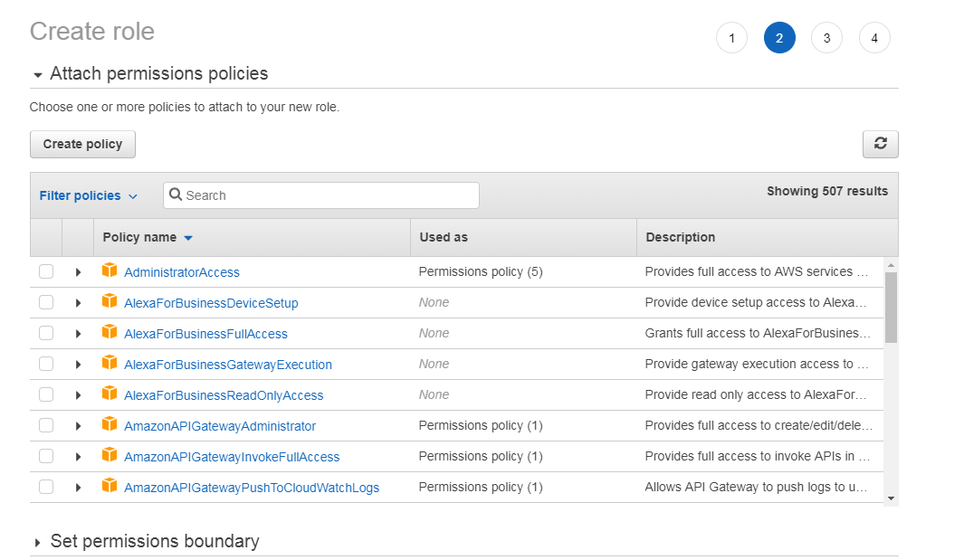This screenshot has height=560, width=964.
Task: Select the AmazonAPIGatewayInvokeFullAccess checkbox
Action: click(x=46, y=456)
